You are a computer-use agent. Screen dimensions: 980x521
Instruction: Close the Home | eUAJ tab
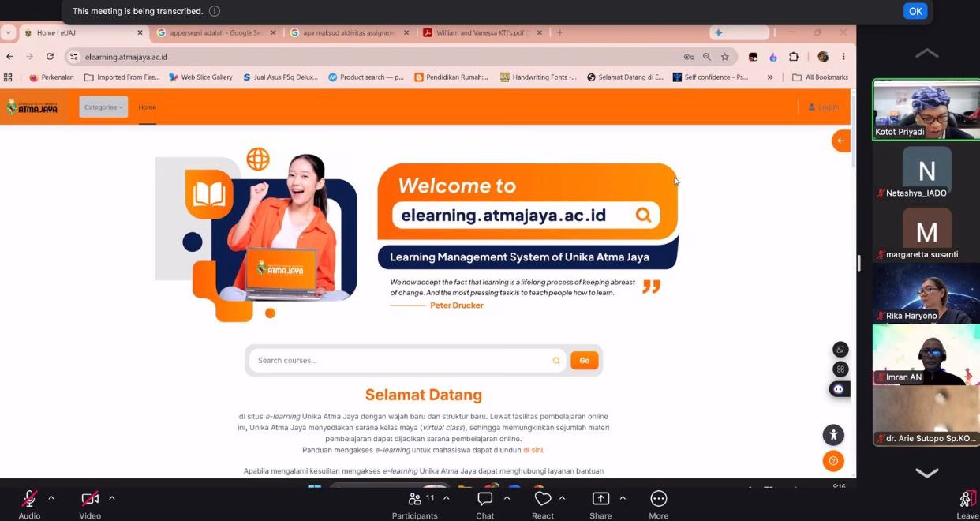[140, 32]
